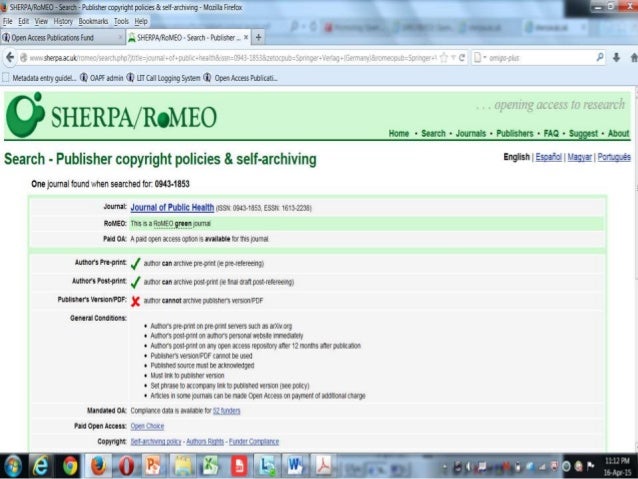Launch Internet Explorer from the taskbar

(x=40, y=466)
